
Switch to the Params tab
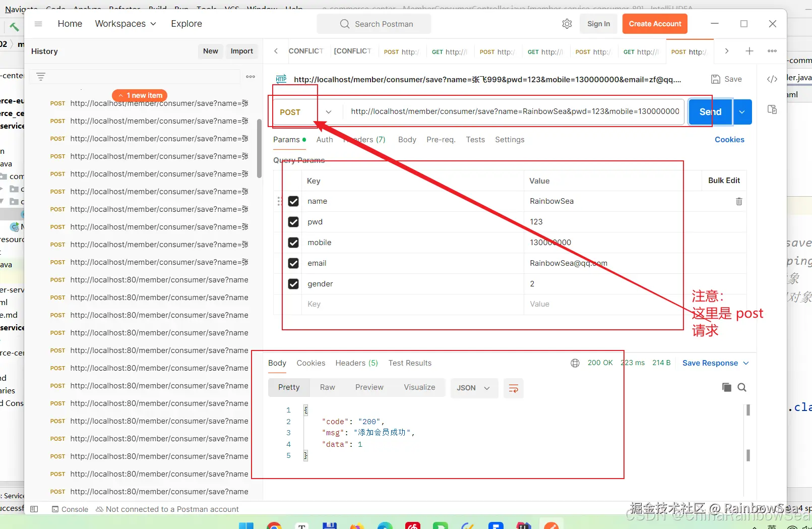(290, 140)
